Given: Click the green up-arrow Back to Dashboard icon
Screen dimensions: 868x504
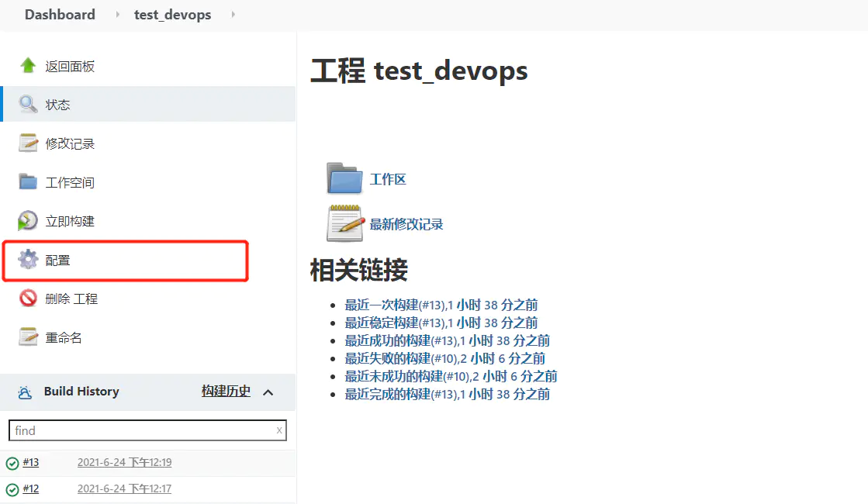Looking at the screenshot, I should click(x=28, y=66).
